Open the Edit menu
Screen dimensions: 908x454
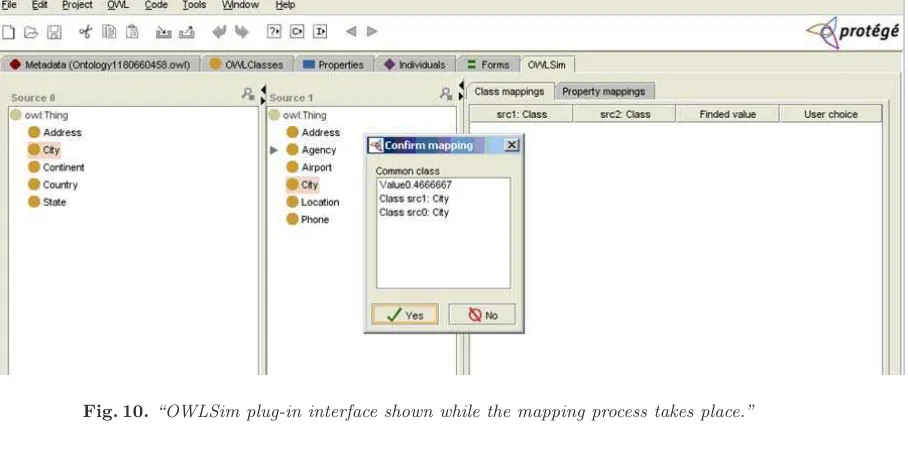click(39, 5)
